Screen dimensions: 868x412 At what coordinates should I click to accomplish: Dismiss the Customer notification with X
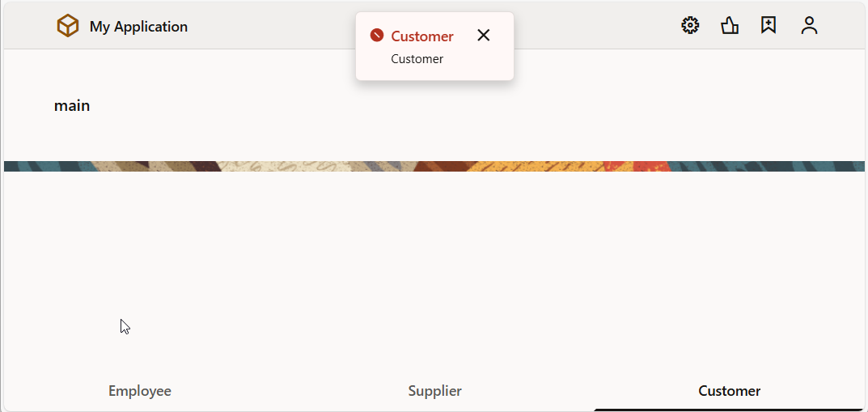pos(484,36)
